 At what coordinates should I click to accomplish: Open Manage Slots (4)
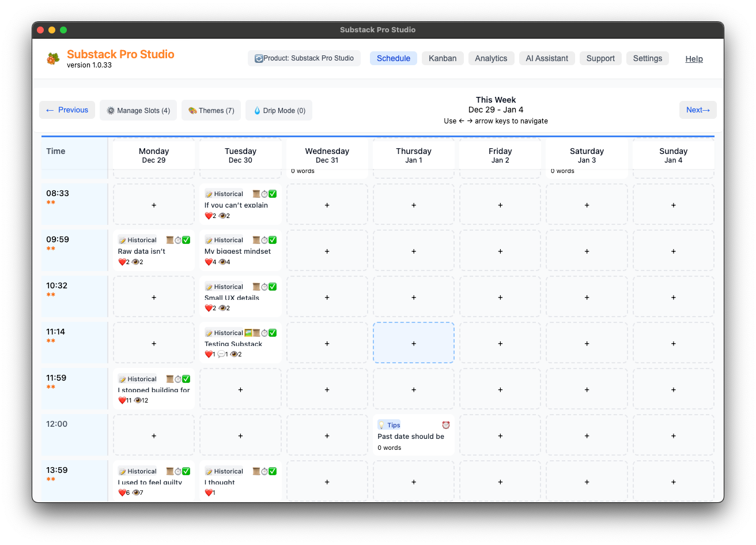138,110
